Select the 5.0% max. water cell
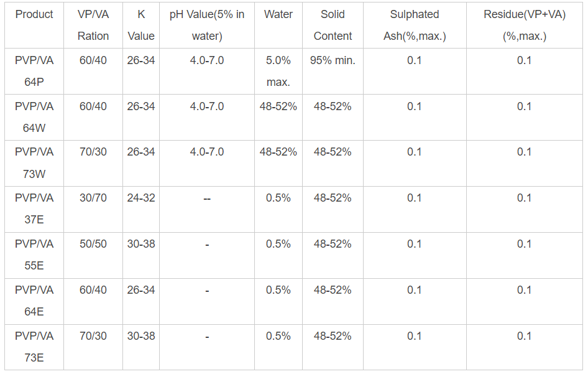 [x=278, y=71]
